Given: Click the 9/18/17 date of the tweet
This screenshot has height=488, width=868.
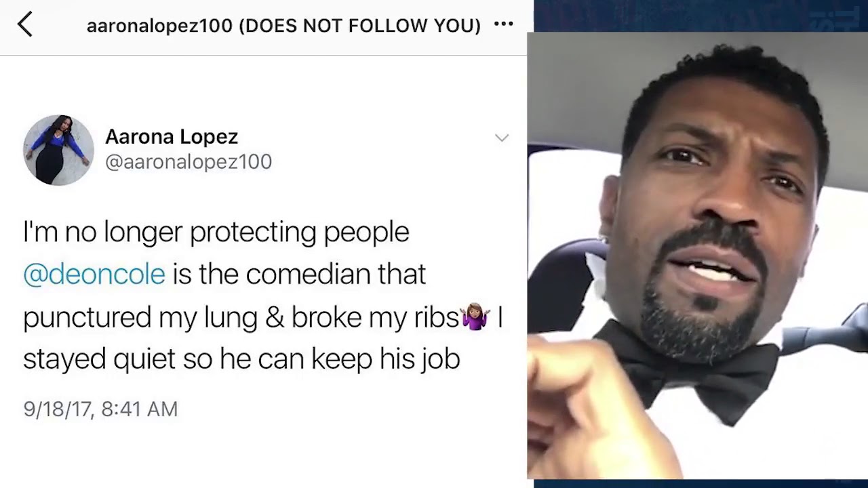Looking at the screenshot, I should (58, 409).
